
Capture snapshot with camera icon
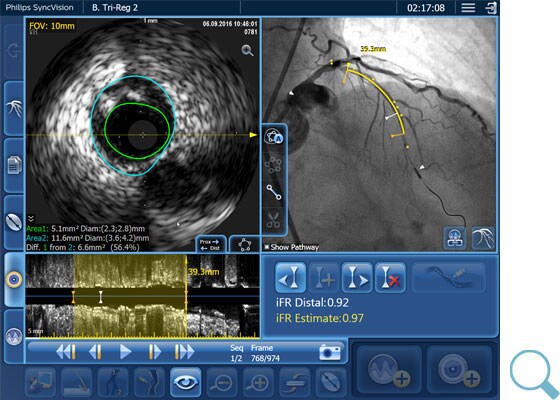coord(330,352)
